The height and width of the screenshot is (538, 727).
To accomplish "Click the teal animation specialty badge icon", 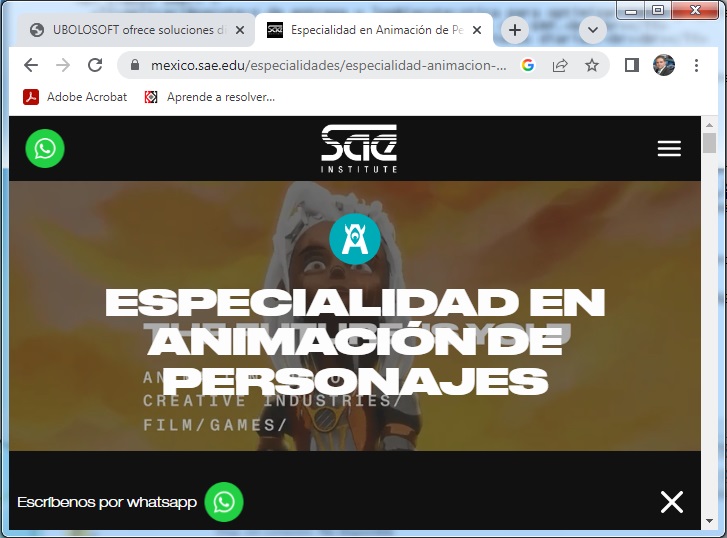I will pyautogui.click(x=355, y=239).
